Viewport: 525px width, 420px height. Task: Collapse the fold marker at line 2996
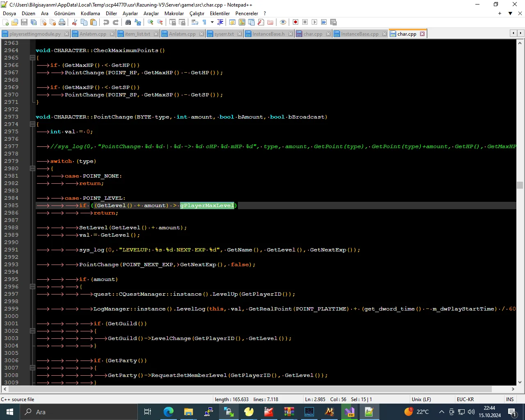(32, 287)
